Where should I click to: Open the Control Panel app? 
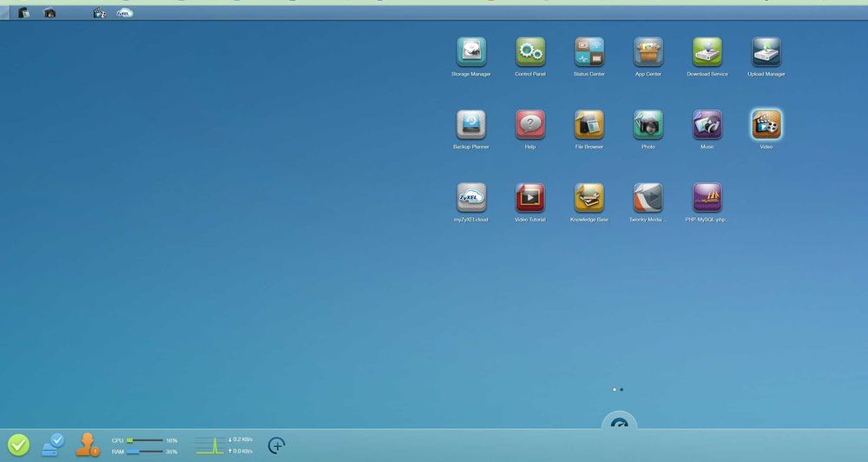pos(530,51)
